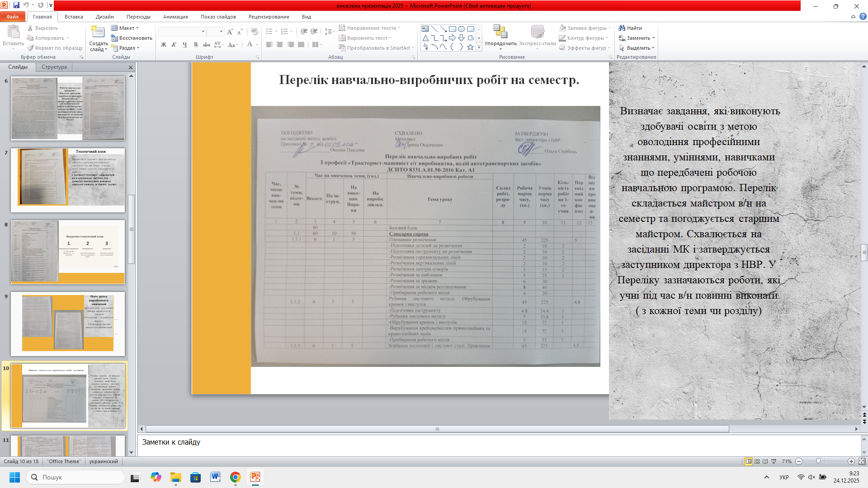Click the Create Slide icon

coord(98,32)
